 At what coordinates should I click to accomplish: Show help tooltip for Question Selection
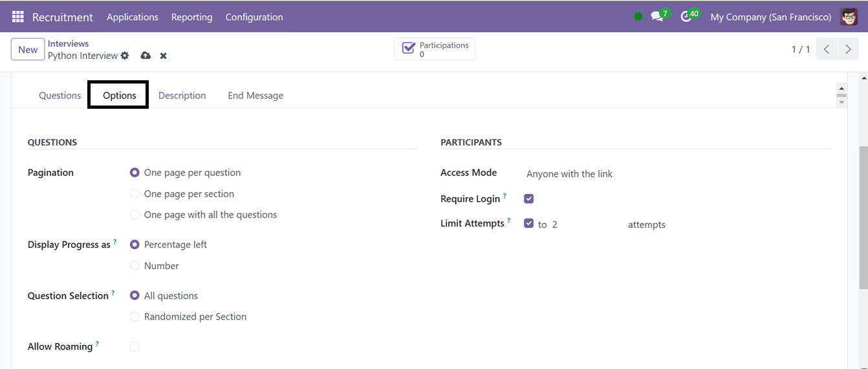coord(113,293)
